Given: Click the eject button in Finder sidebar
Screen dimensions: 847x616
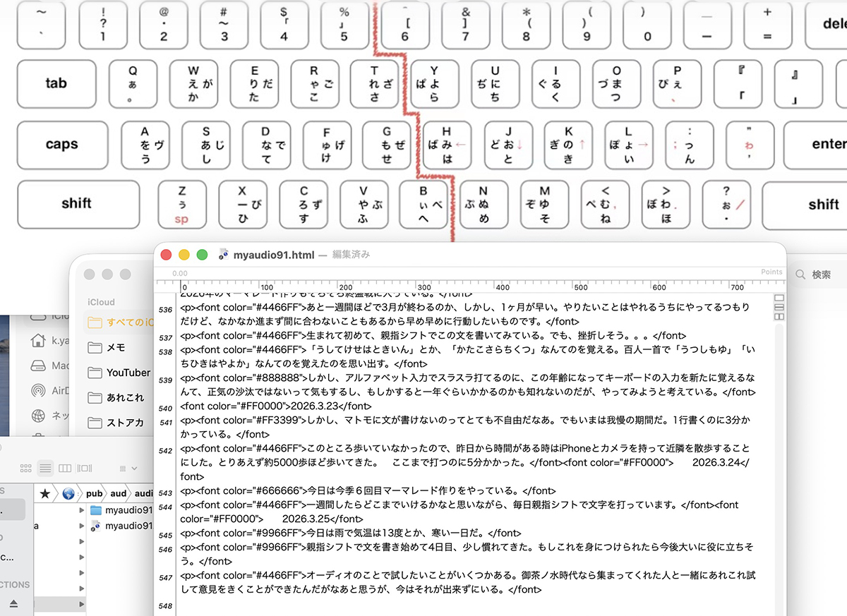Looking at the screenshot, I should pyautogui.click(x=14, y=603).
